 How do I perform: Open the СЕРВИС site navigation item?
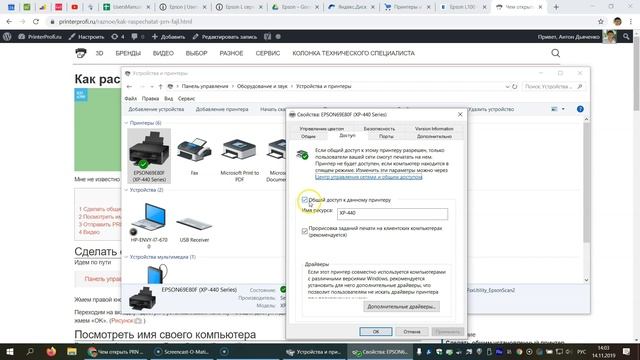point(268,53)
